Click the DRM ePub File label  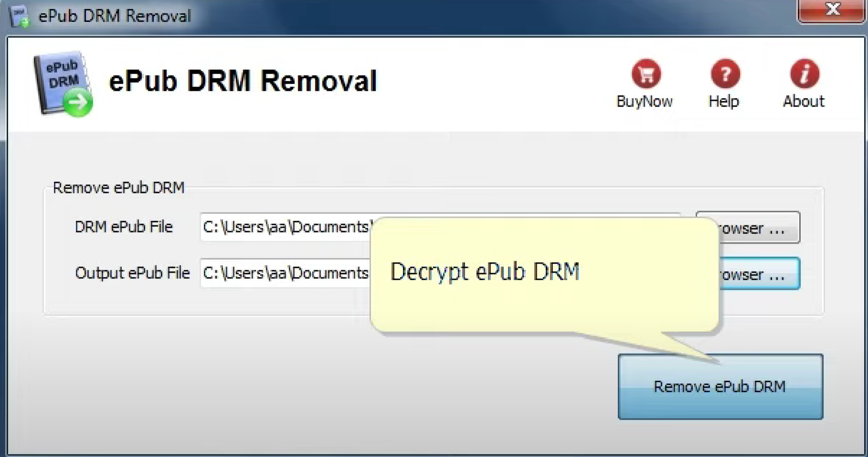tap(124, 227)
